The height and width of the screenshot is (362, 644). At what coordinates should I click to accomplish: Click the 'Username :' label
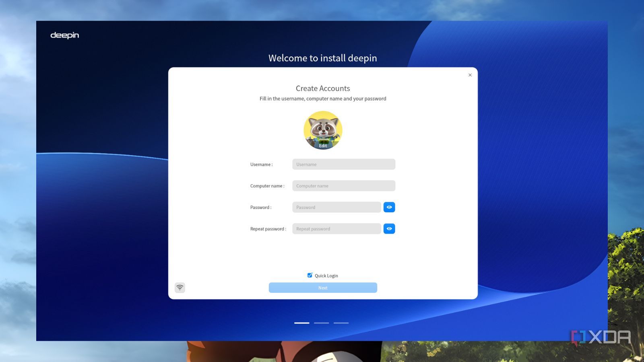(261, 165)
